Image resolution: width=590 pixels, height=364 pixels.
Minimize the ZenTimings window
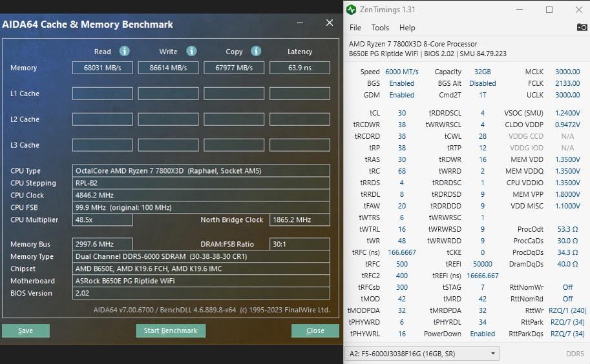click(x=520, y=10)
